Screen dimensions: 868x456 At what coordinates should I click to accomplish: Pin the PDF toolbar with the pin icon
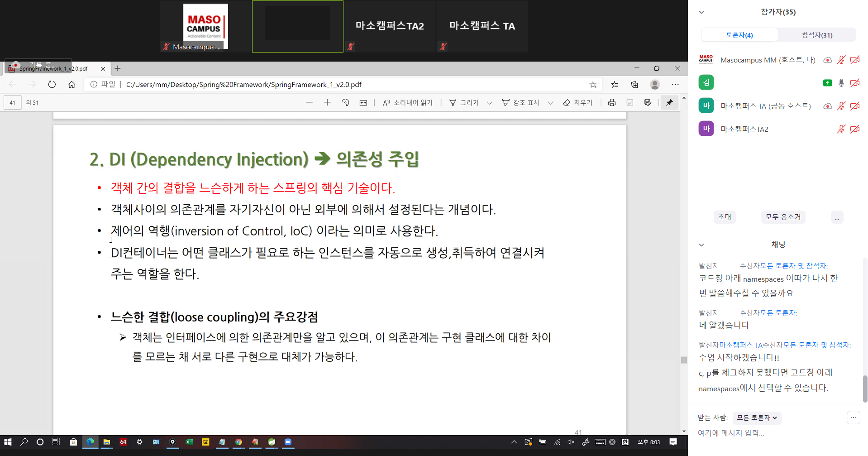[x=669, y=103]
